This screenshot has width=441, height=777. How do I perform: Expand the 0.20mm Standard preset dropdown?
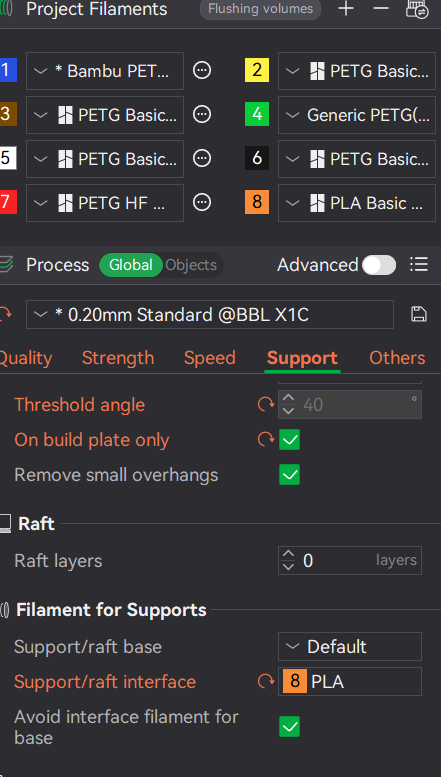pos(210,314)
